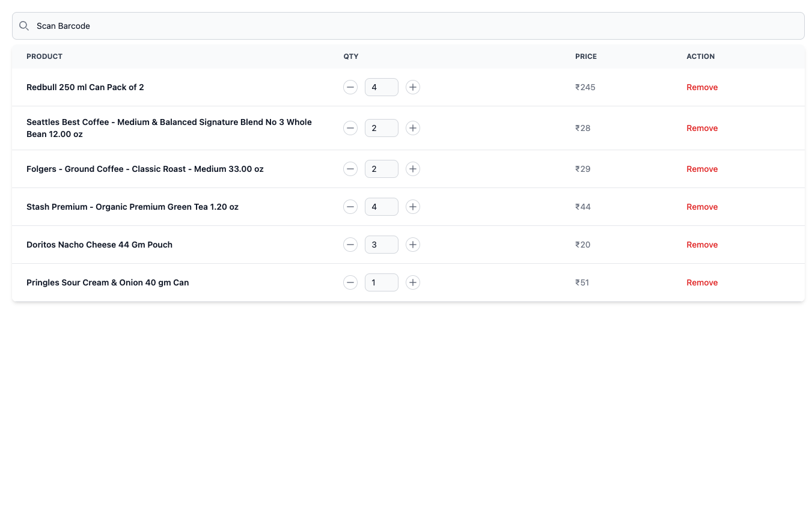Click product name Folgers Ground Coffee Classic Roast
812x506 pixels.
pyautogui.click(x=145, y=169)
